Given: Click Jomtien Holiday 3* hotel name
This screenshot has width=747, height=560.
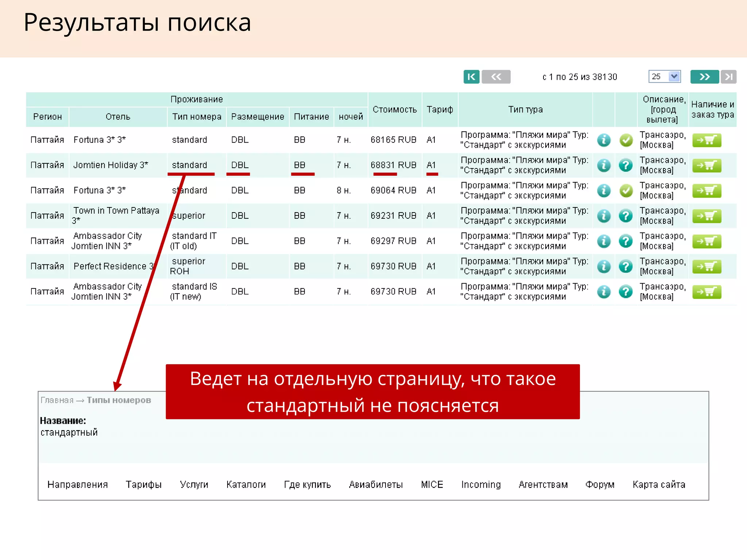Looking at the screenshot, I should 111,165.
